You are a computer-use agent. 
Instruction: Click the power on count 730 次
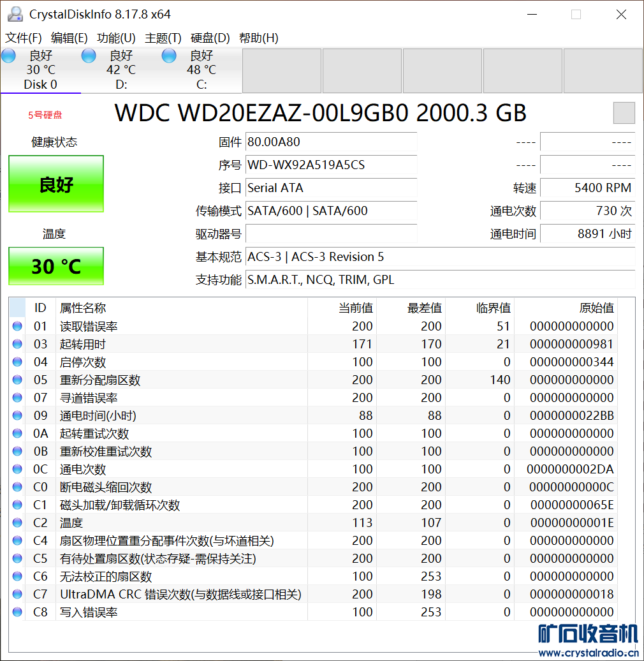[587, 211]
